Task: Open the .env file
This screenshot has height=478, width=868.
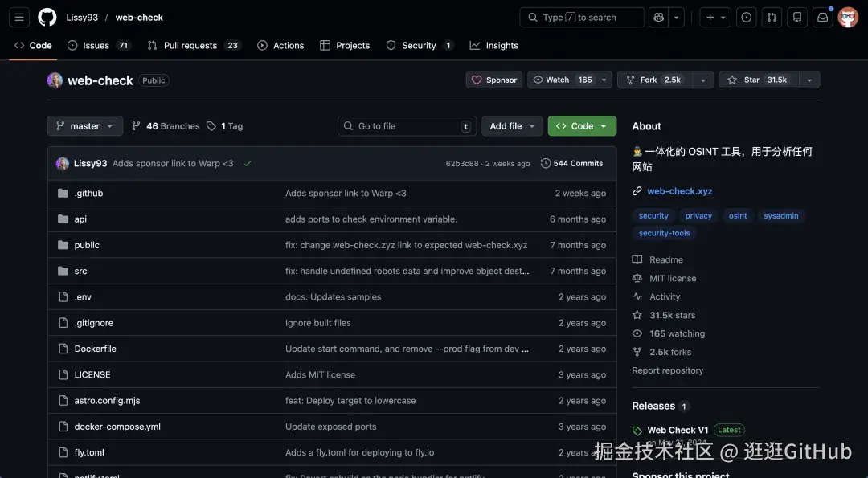Action: pos(83,297)
